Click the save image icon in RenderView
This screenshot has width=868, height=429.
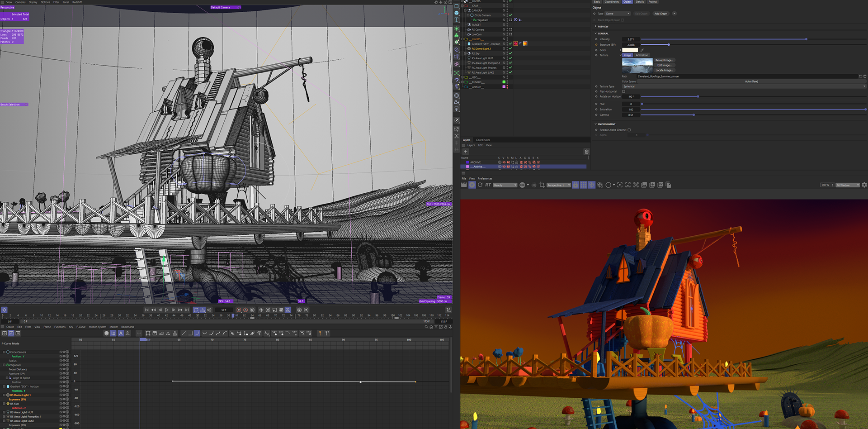coord(645,185)
